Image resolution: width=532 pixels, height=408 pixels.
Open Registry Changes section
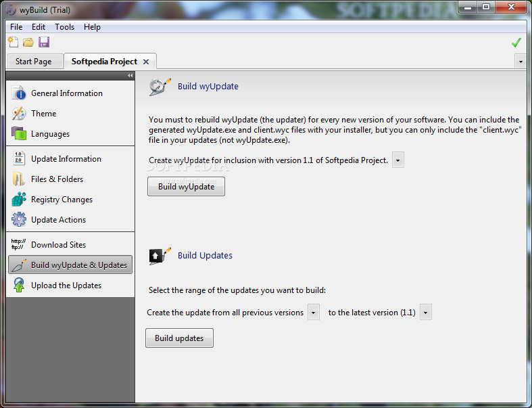click(x=70, y=200)
